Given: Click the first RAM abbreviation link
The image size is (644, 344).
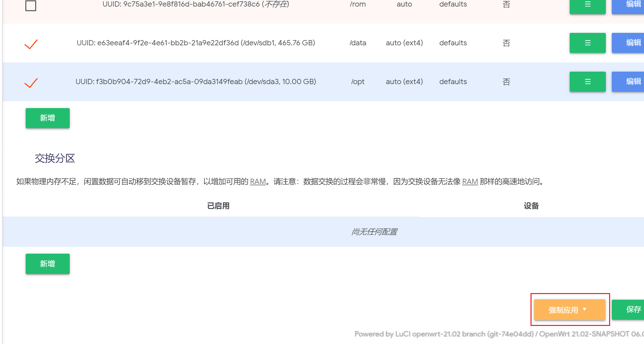Looking at the screenshot, I should [x=258, y=182].
